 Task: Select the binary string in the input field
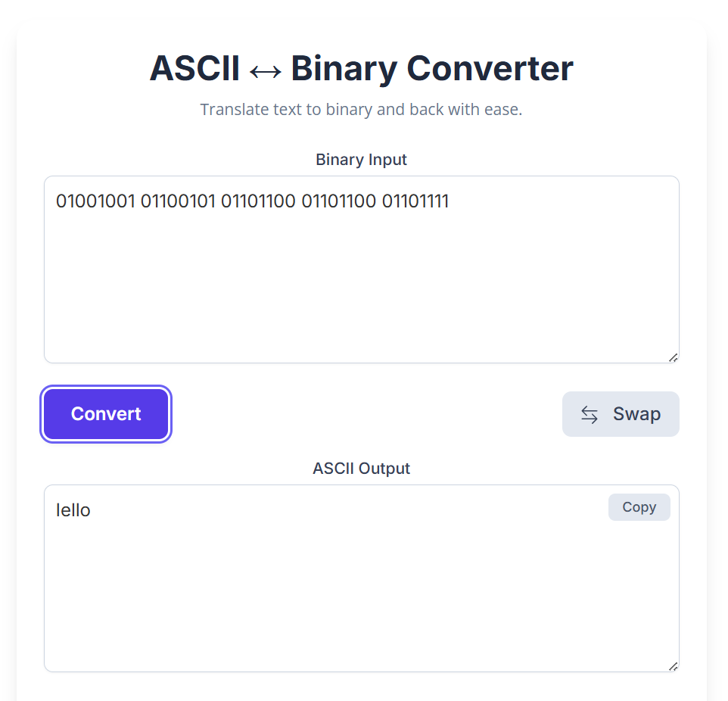(x=253, y=201)
